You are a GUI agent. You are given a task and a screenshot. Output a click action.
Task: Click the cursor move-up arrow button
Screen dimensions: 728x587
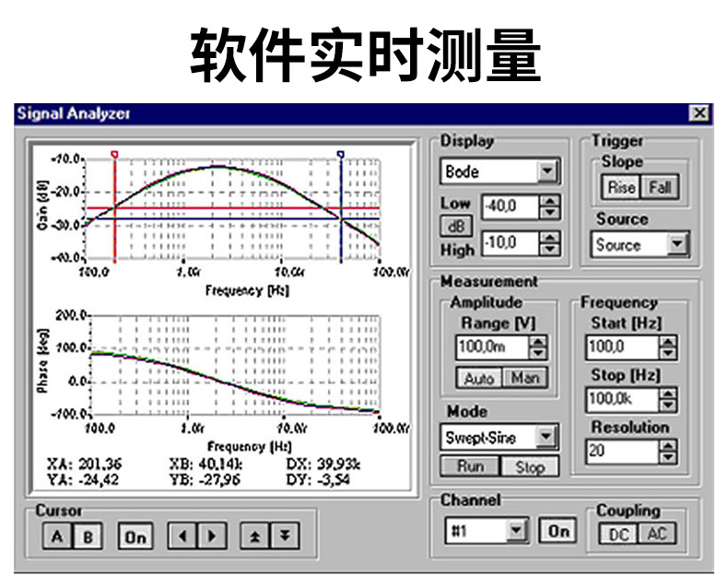[255, 536]
